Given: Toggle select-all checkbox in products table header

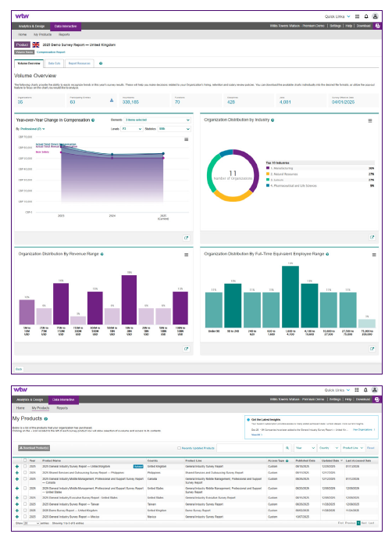Looking at the screenshot, I should click(25, 460).
